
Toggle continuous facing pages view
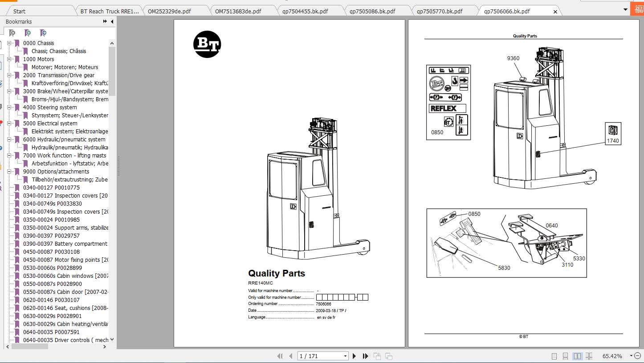pyautogui.click(x=589, y=356)
